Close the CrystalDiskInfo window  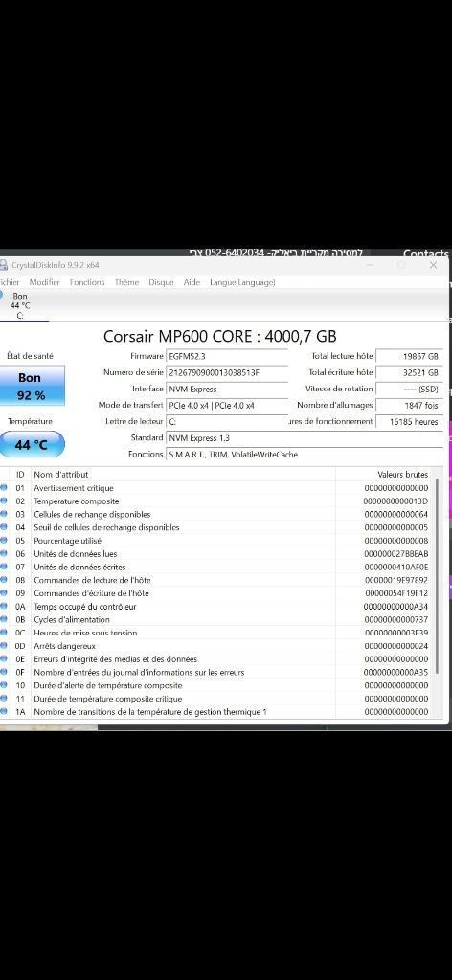pyautogui.click(x=433, y=265)
